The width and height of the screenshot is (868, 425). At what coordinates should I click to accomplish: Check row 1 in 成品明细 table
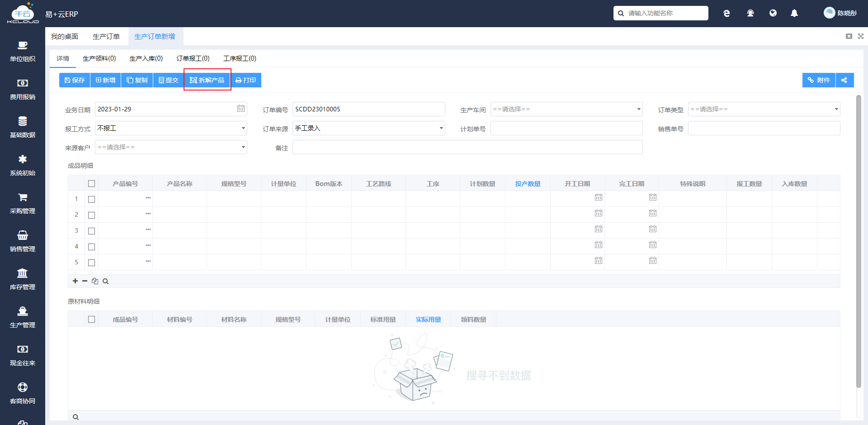pyautogui.click(x=91, y=199)
